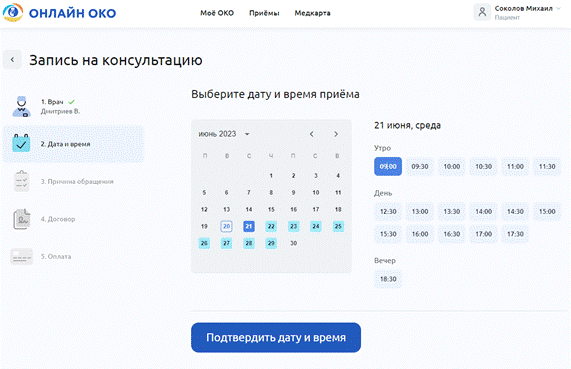The image size is (571, 369).
Task: Choose the 16:00 time slot
Action: pyautogui.click(x=420, y=234)
